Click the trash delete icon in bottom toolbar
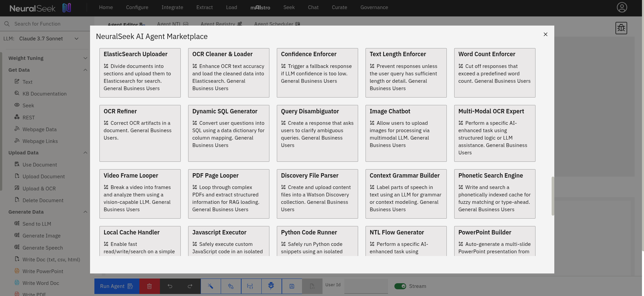This screenshot has width=644, height=296. (149, 286)
